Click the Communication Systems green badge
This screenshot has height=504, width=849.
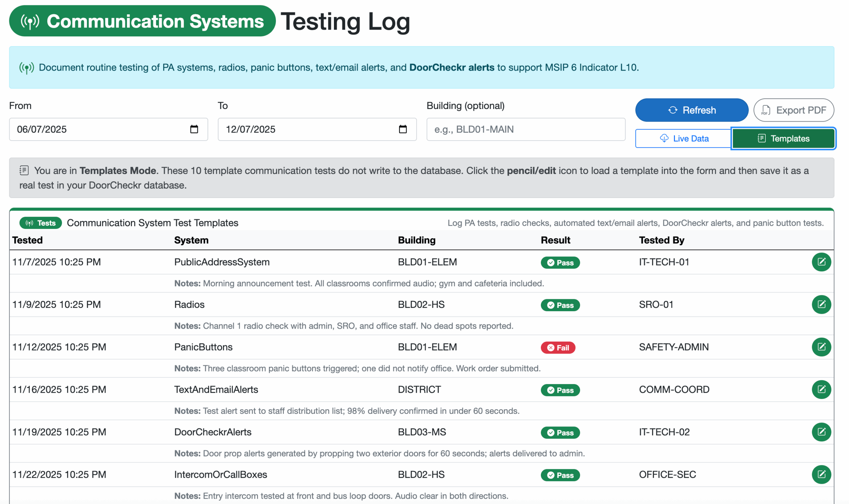pyautogui.click(x=142, y=21)
